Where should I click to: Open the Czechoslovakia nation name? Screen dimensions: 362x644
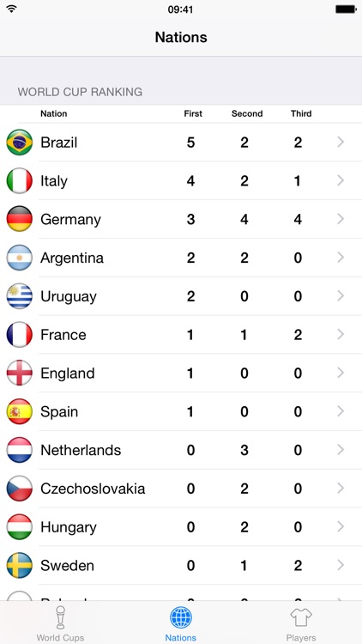93,489
